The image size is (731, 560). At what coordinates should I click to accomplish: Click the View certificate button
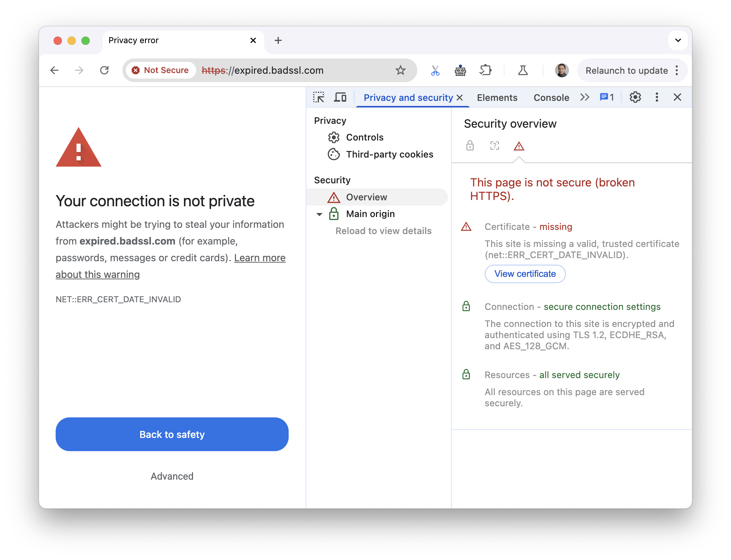525,273
